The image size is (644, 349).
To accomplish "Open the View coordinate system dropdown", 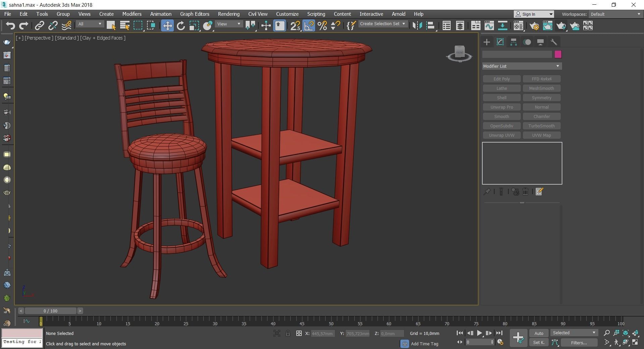I will 229,24.
